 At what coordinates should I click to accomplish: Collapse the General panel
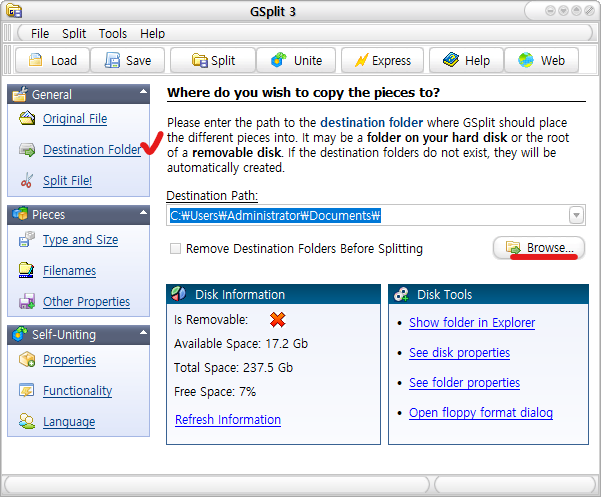pos(143,92)
